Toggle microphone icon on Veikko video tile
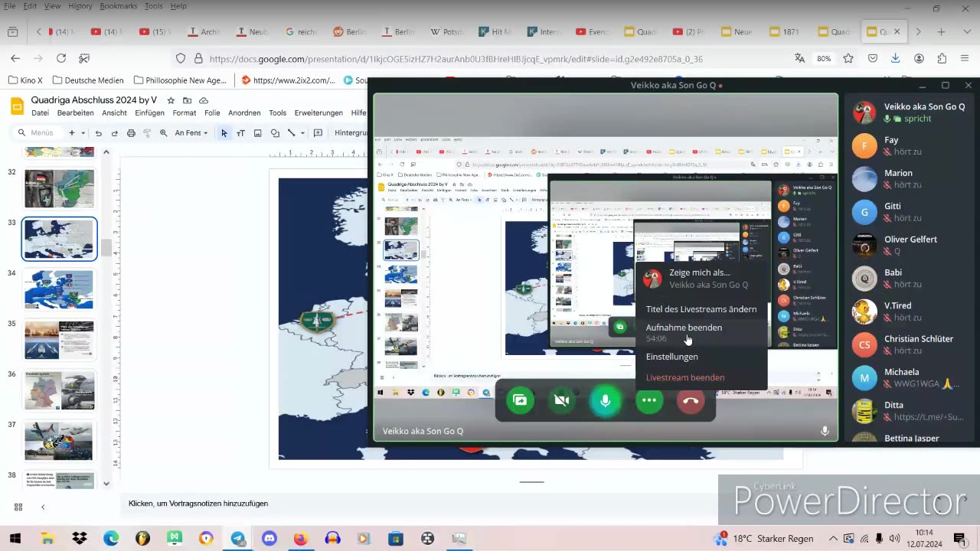This screenshot has height=551, width=980. click(825, 431)
